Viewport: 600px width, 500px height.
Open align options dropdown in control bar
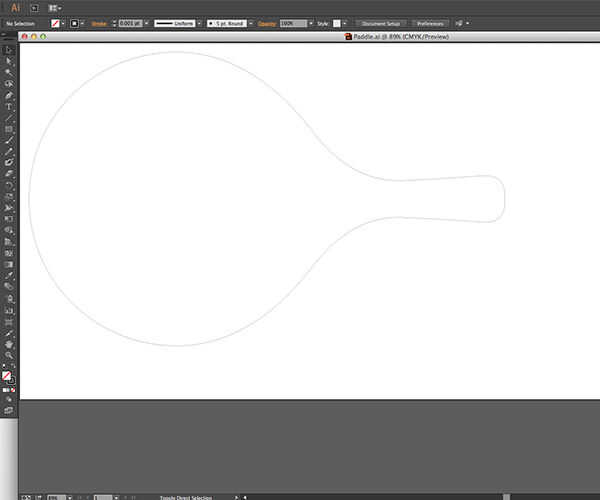(468, 23)
